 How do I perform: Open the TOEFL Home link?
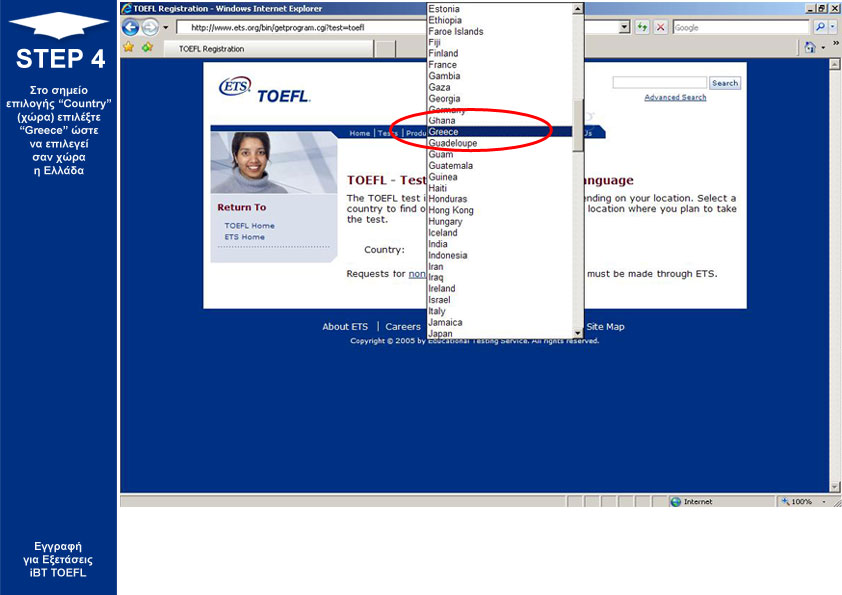249,226
